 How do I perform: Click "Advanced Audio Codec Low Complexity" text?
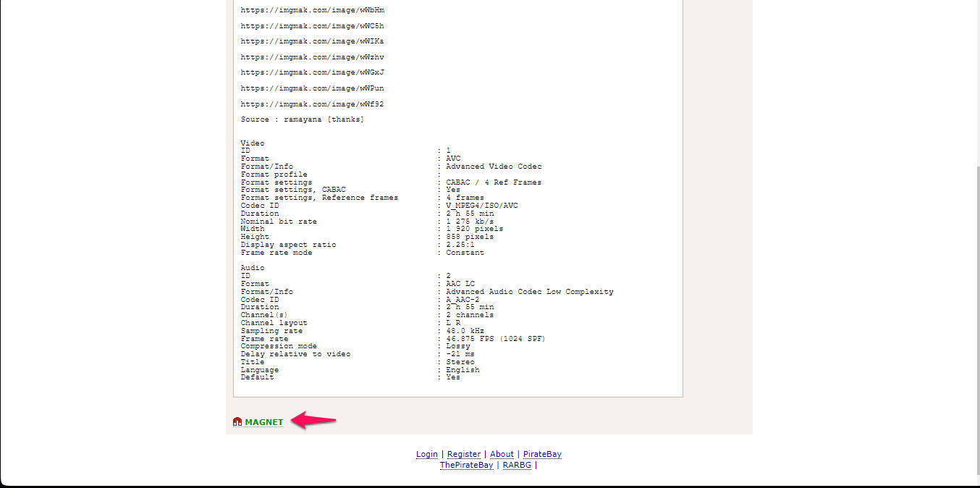(530, 292)
